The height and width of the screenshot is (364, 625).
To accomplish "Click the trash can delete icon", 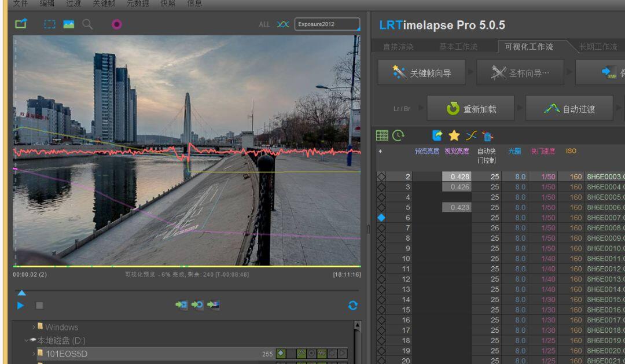I will click(487, 136).
